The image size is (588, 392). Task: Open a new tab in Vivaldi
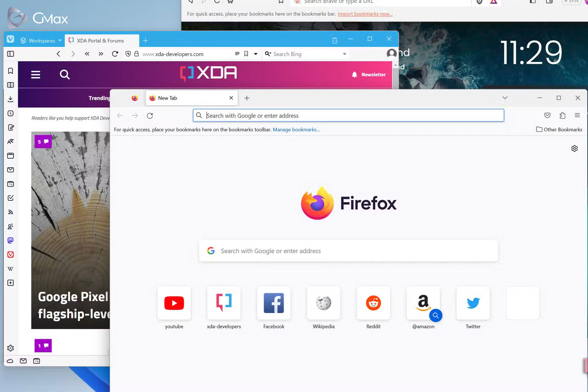[145, 41]
